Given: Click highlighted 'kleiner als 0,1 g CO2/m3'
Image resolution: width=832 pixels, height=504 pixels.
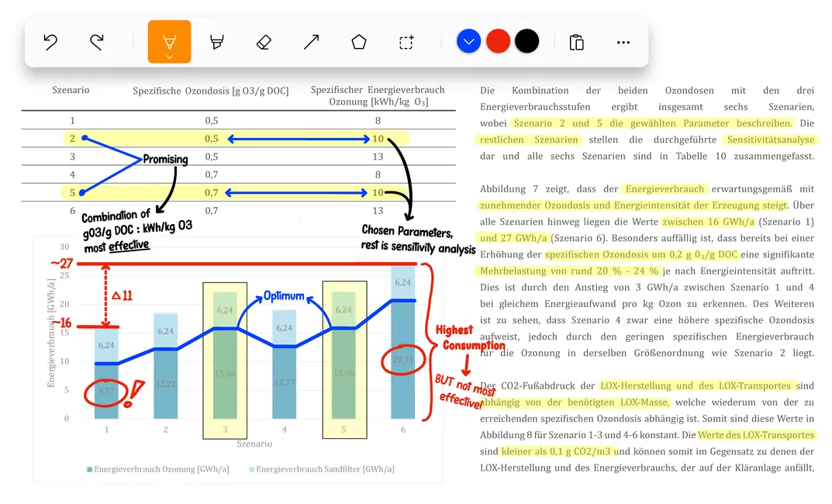Looking at the screenshot, I should coord(557,451).
